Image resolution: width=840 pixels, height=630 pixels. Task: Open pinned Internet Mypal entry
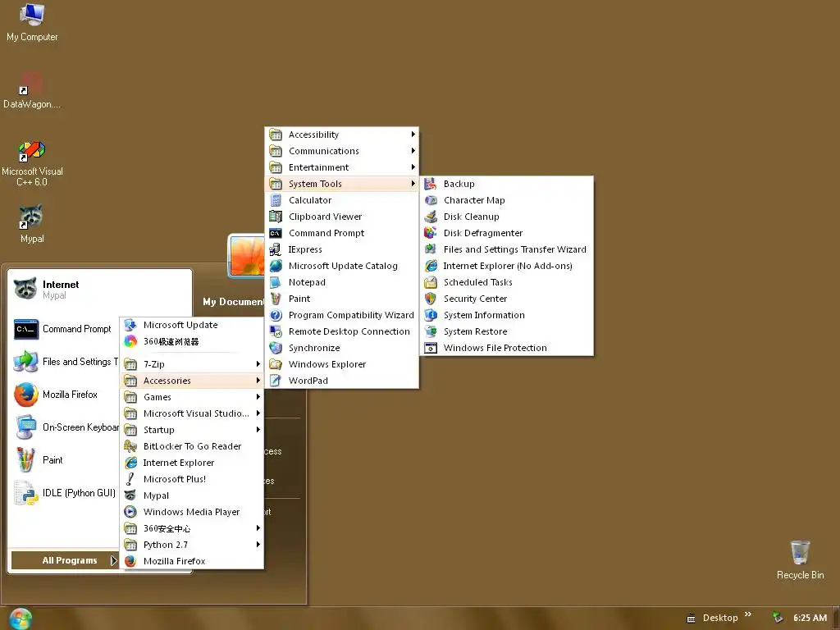coord(99,289)
